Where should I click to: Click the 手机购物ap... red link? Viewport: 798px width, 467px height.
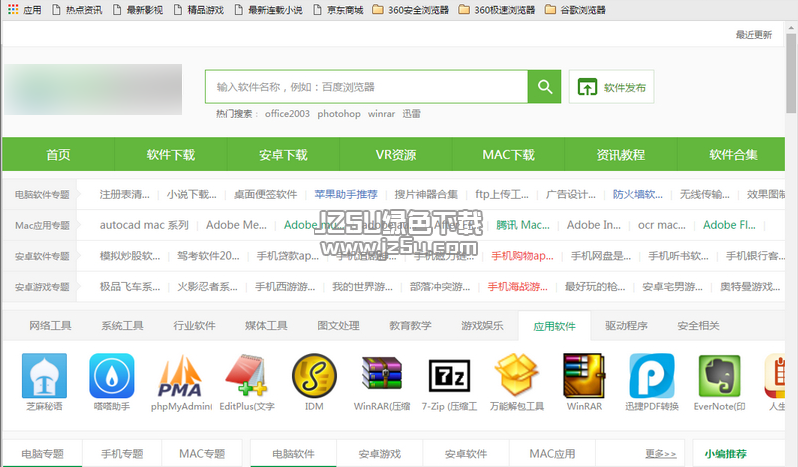click(x=522, y=256)
